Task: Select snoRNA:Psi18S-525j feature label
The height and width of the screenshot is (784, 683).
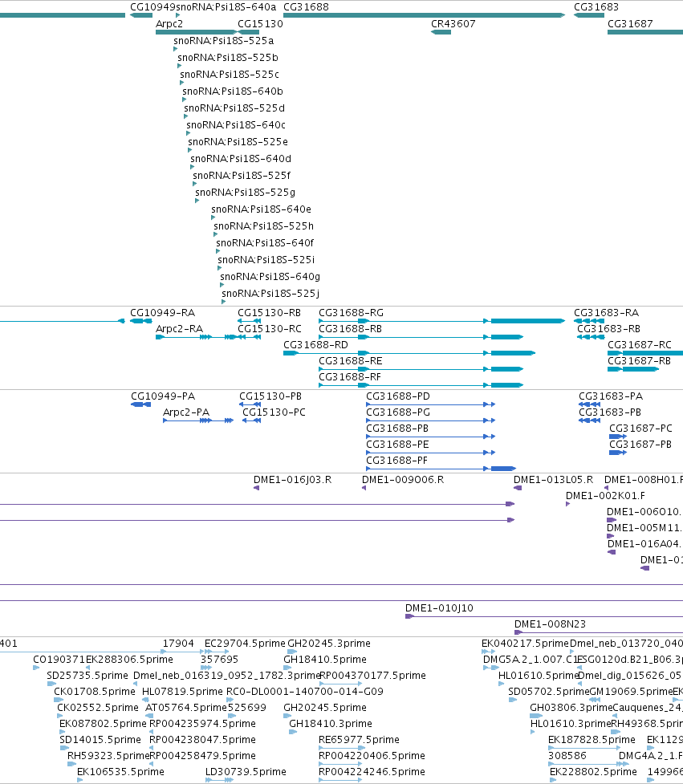Action: point(270,294)
